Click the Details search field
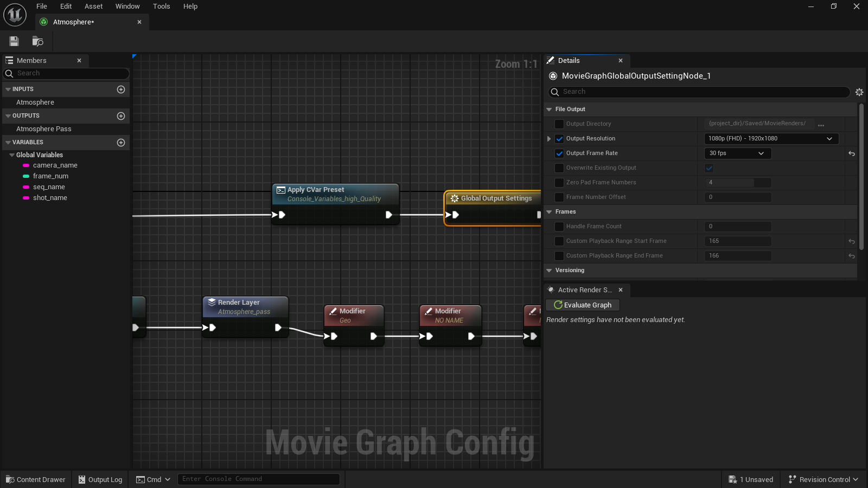Screen dimensions: 868x488 pyautogui.click(x=699, y=92)
